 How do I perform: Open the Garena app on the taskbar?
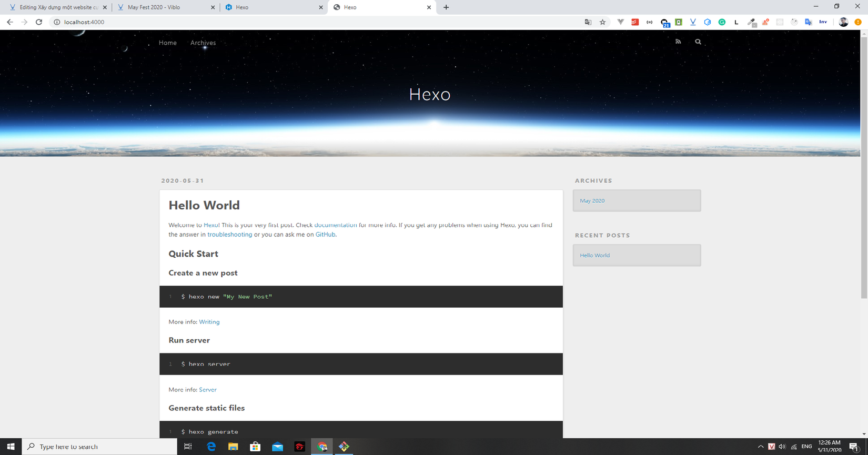[x=299, y=447]
